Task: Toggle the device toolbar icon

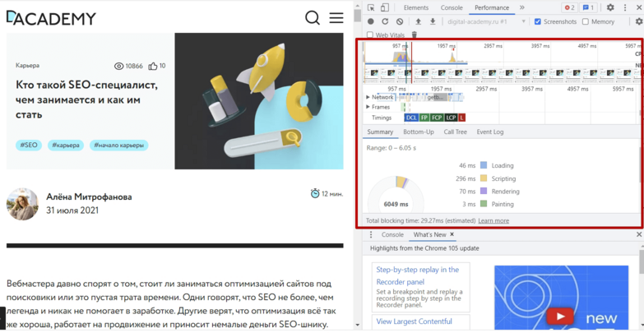Action: (x=385, y=7)
